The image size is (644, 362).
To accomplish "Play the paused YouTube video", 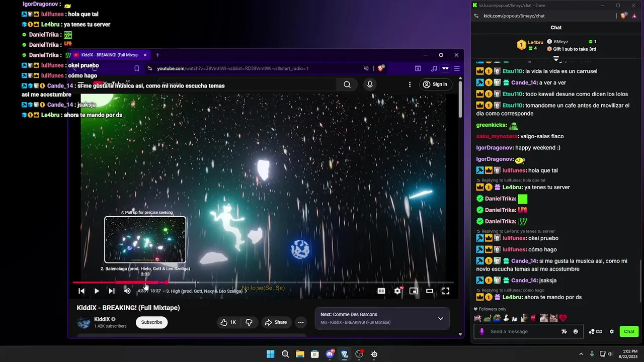I will coord(97,291).
